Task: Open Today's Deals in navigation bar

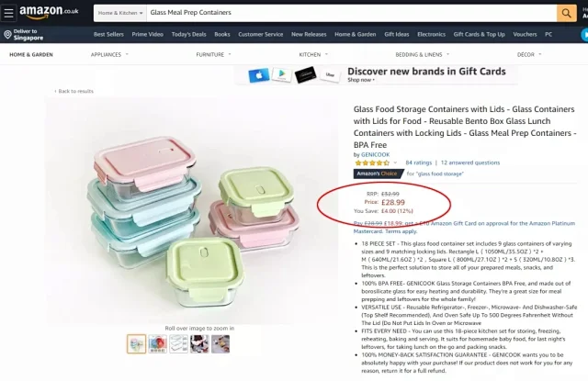Action: click(x=188, y=35)
